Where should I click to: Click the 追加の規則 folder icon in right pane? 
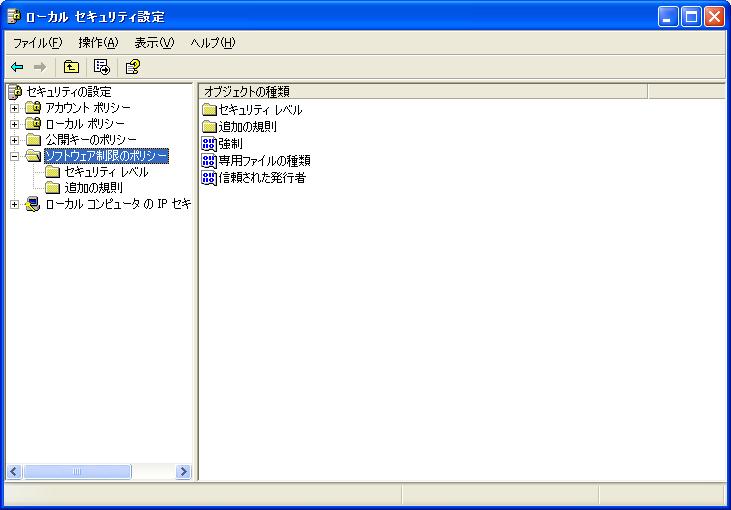209,127
